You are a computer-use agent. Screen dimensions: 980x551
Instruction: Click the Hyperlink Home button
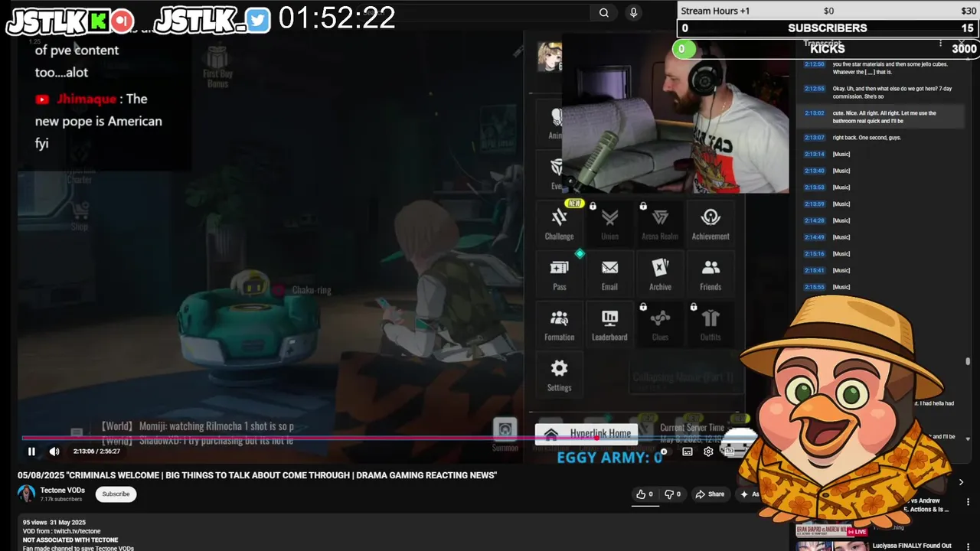[x=587, y=434]
